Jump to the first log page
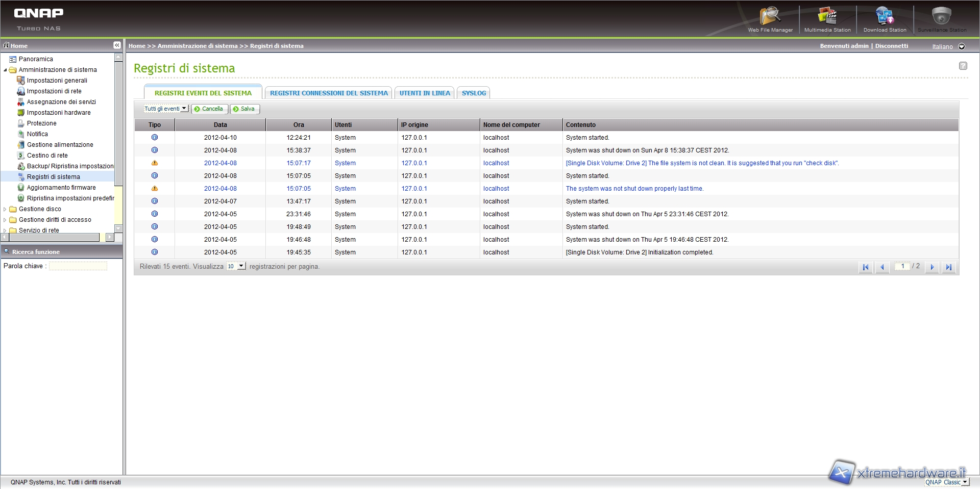 pos(866,267)
